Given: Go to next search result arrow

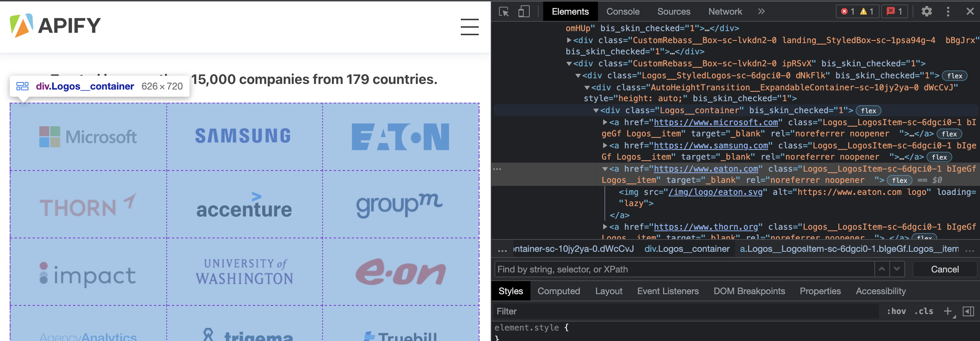Looking at the screenshot, I should click(897, 269).
